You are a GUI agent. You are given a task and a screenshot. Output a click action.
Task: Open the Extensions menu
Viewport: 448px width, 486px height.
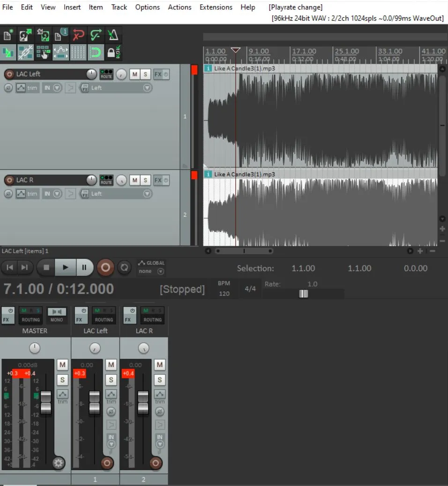216,7
